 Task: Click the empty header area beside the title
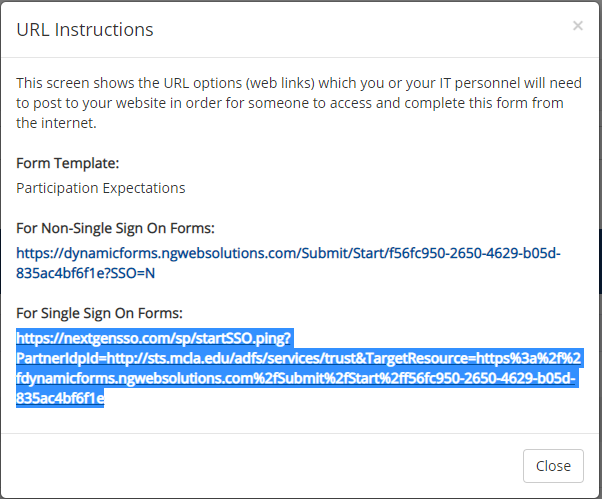point(361,30)
